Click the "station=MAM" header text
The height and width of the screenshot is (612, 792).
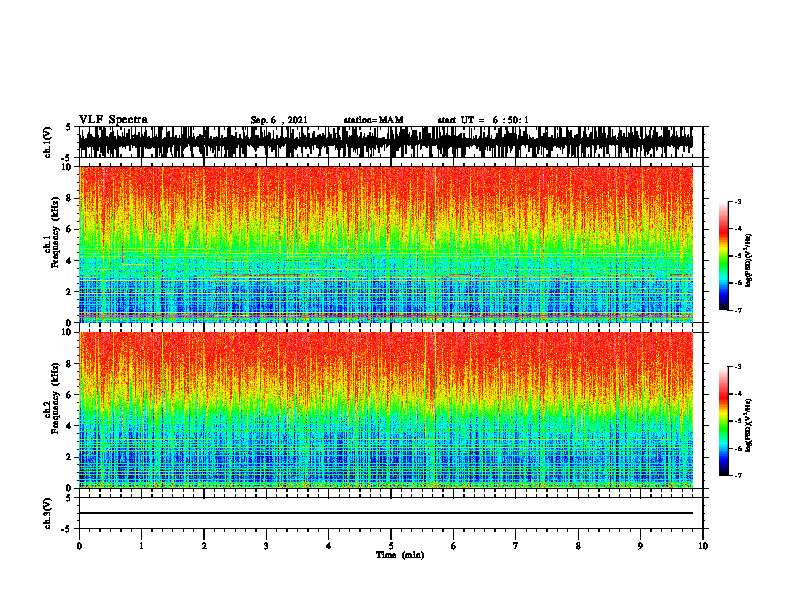(x=373, y=120)
